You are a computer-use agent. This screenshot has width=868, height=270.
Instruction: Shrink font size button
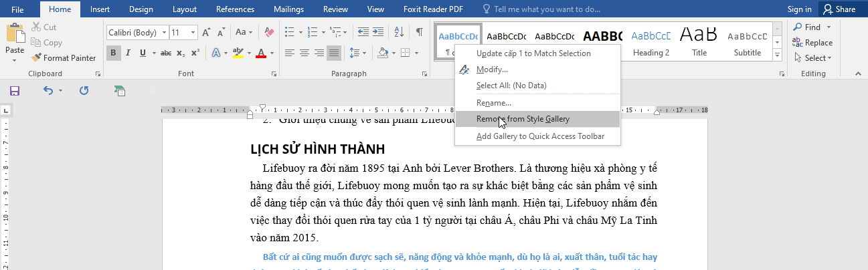pyautogui.click(x=222, y=33)
